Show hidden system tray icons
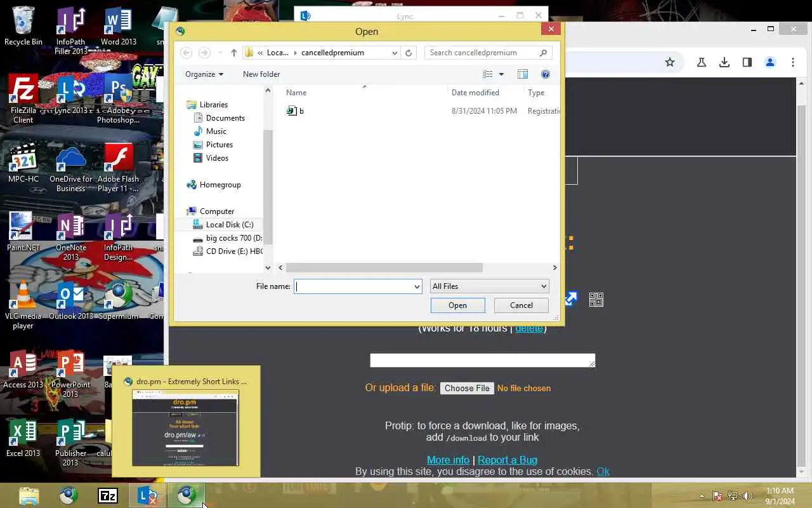Viewport: 812px width, 508px height. coord(702,496)
